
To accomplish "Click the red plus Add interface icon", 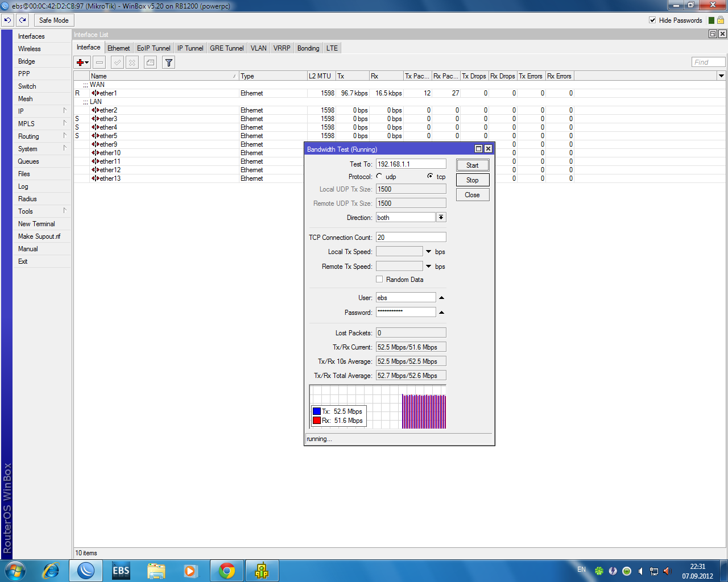I will coord(80,63).
